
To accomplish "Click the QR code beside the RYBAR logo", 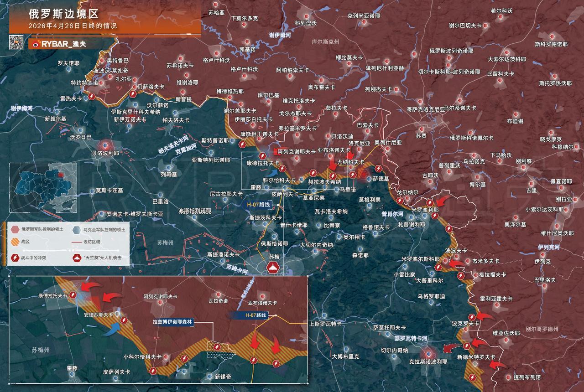I will pos(17,43).
